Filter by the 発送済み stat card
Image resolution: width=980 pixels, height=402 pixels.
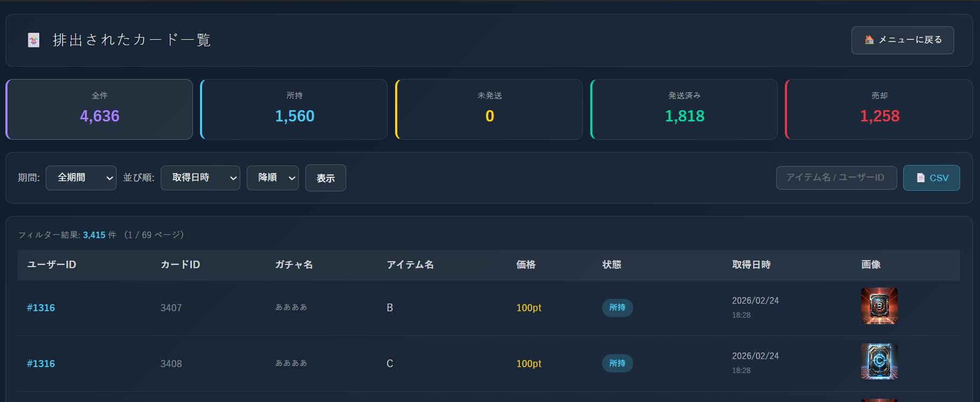click(x=684, y=109)
